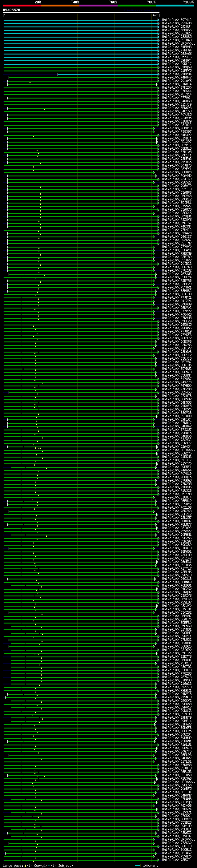Select the UniRef100_D0D5E1 label
Screen dimensions: 197x868
pos(177,467)
